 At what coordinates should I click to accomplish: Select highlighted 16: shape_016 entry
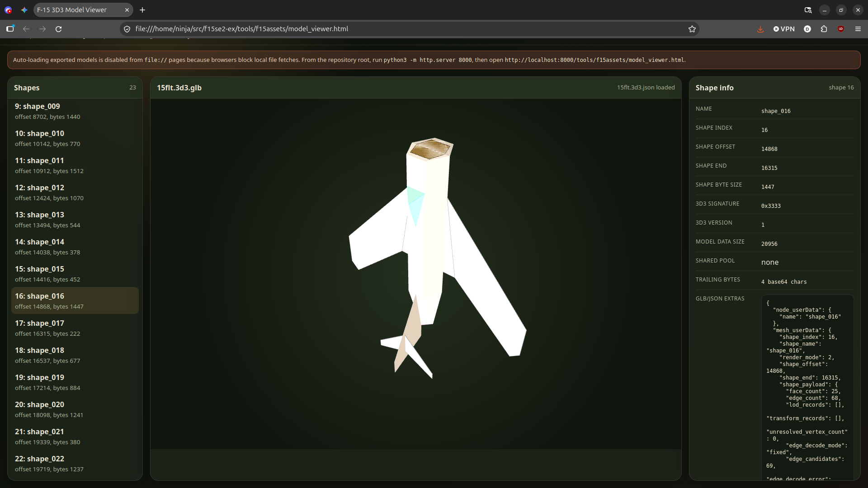click(x=75, y=300)
